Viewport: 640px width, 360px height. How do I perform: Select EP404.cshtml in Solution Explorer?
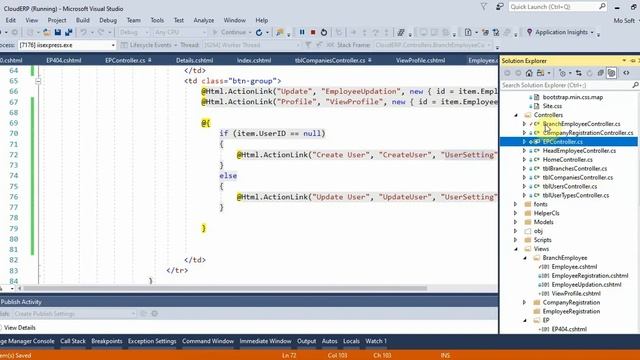click(x=569, y=329)
